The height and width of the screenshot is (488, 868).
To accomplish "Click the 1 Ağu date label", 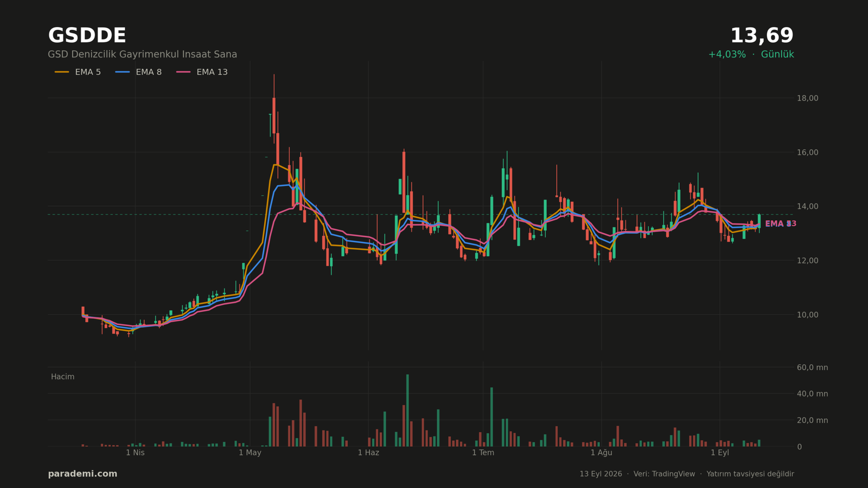I will (601, 453).
